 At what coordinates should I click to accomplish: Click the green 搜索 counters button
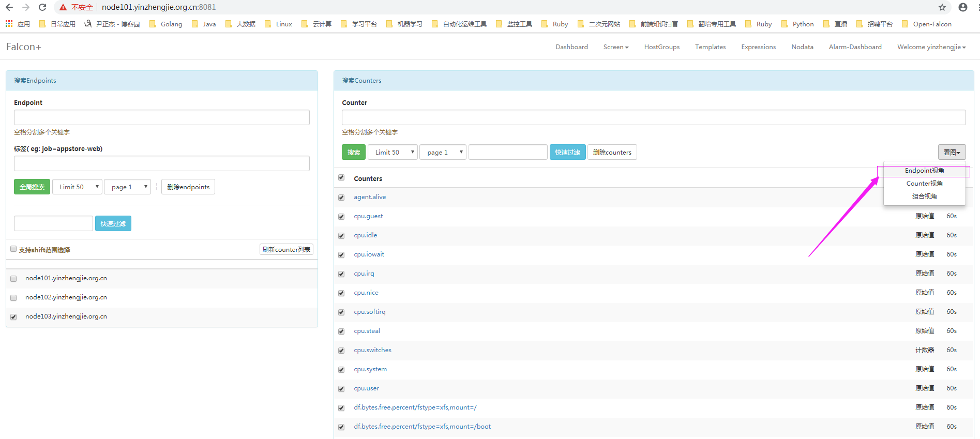tap(354, 152)
